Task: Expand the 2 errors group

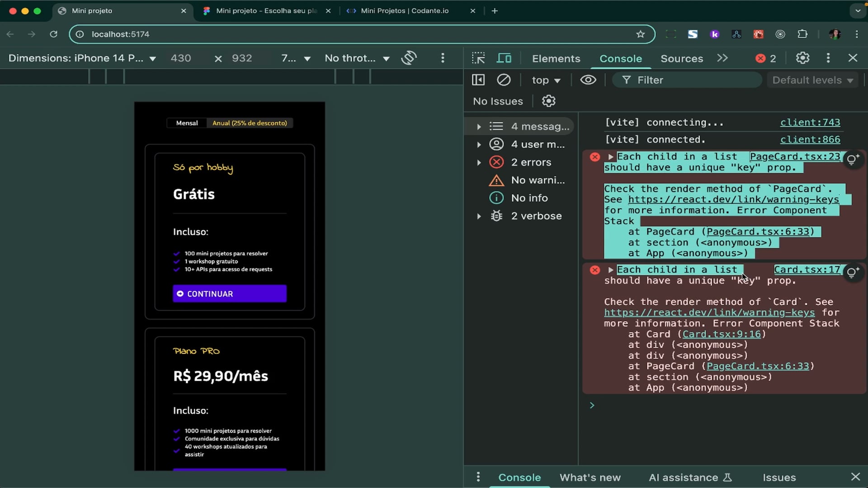Action: pos(479,162)
